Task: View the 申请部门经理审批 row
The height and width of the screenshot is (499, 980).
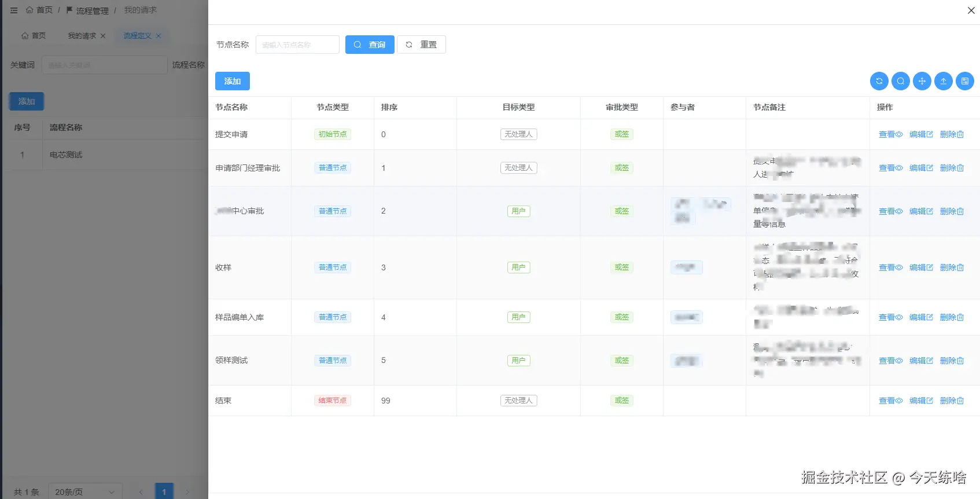Action: 890,168
